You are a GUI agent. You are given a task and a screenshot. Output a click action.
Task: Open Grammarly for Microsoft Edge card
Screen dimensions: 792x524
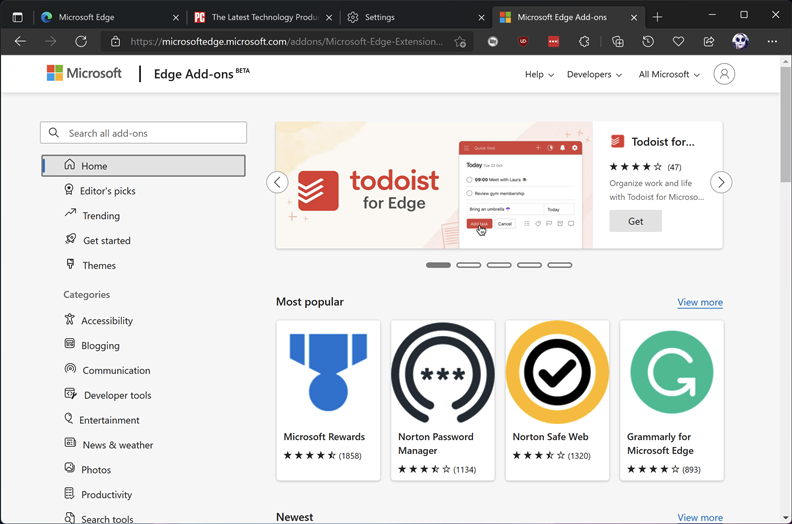[x=672, y=400]
